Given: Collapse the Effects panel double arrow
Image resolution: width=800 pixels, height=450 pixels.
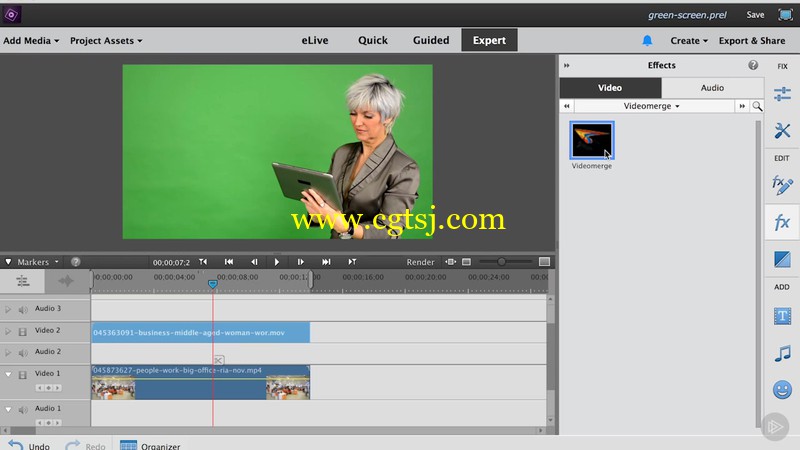Looking at the screenshot, I should click(566, 65).
